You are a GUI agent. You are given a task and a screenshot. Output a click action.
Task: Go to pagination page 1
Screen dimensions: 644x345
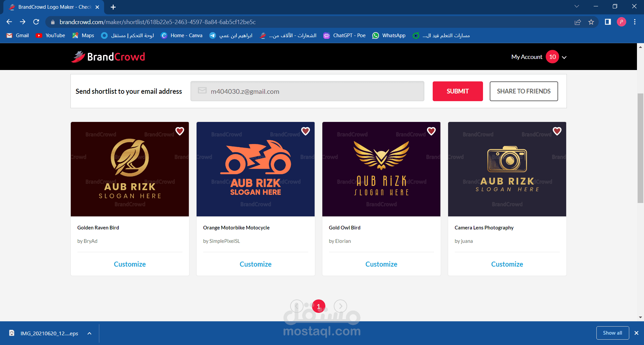[x=319, y=306]
